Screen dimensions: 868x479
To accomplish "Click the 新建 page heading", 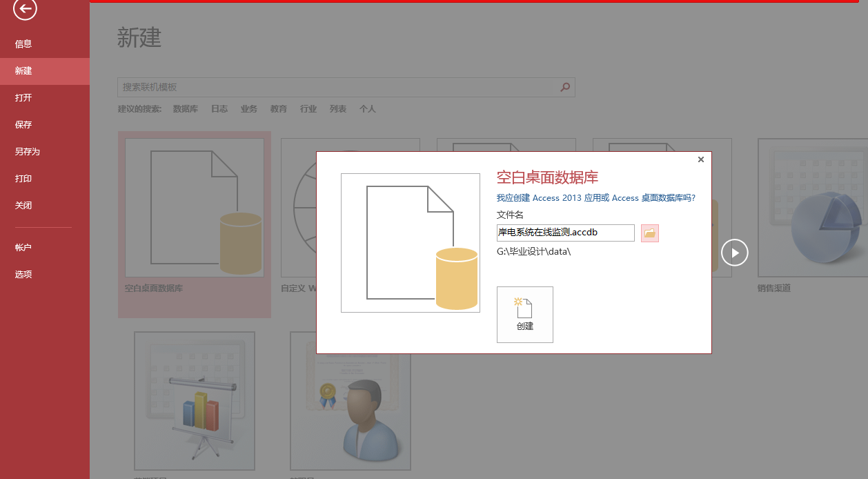I will pos(139,37).
